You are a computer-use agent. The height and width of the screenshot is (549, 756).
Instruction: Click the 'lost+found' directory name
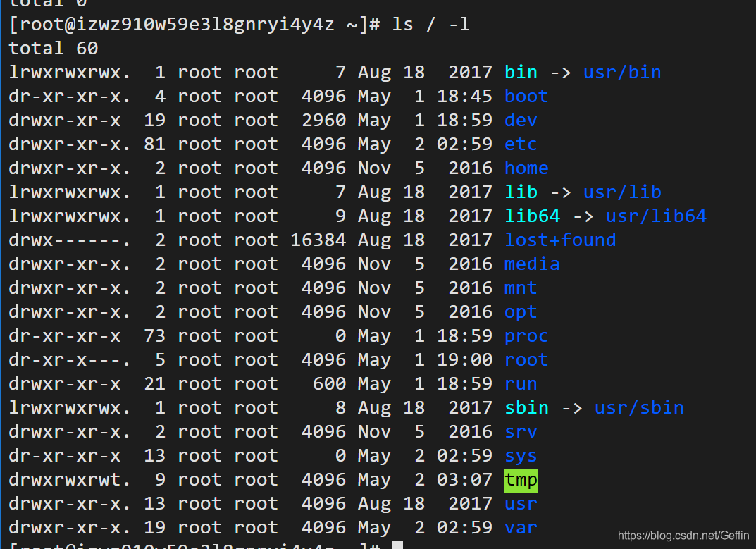coord(560,240)
